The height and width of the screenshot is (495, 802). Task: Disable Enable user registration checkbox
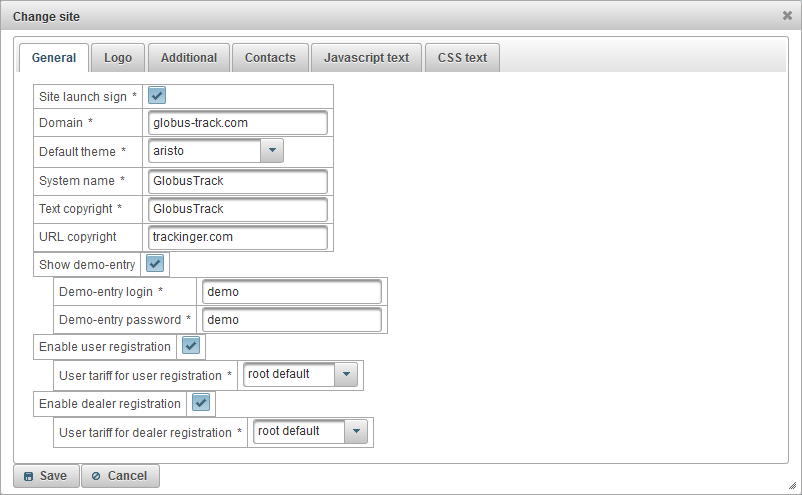click(191, 346)
